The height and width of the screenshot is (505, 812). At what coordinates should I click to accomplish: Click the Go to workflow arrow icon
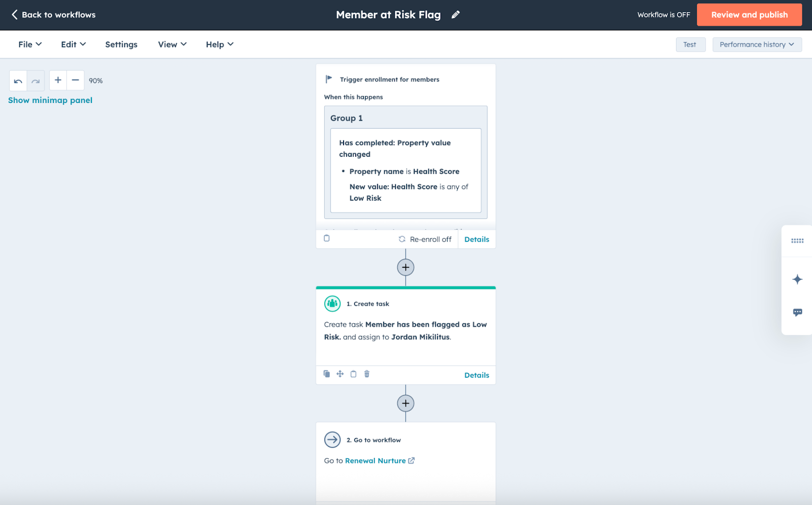click(x=332, y=440)
